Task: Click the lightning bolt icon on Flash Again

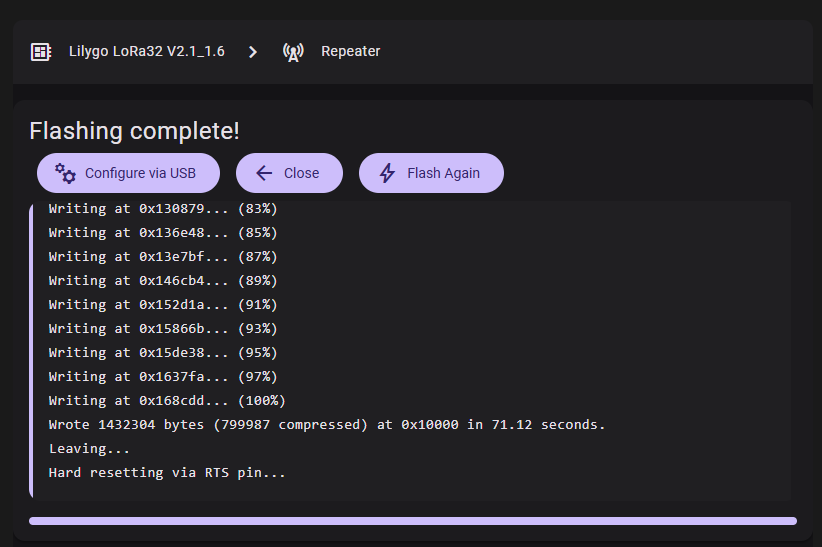Action: pyautogui.click(x=387, y=173)
